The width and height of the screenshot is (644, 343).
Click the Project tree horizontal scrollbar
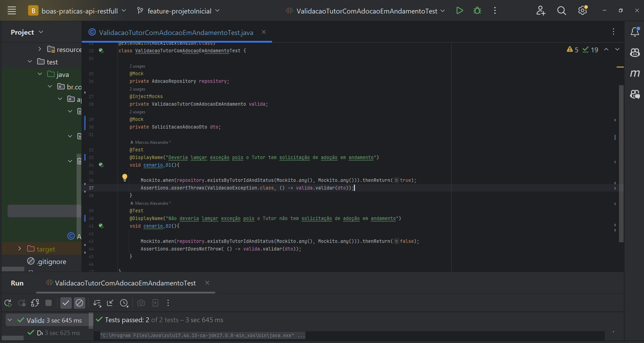click(13, 269)
